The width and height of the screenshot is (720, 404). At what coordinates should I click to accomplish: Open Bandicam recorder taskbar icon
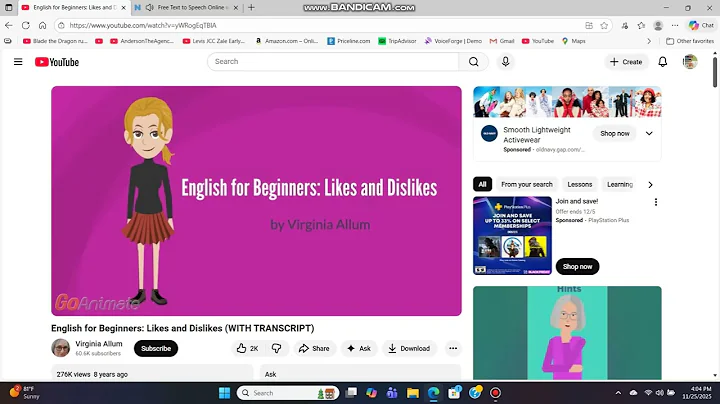tap(495, 393)
